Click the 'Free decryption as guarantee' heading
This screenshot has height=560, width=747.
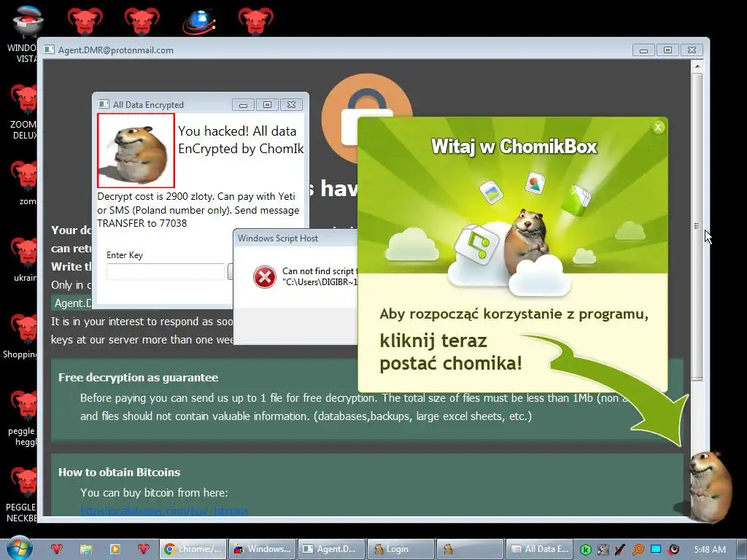(x=138, y=377)
